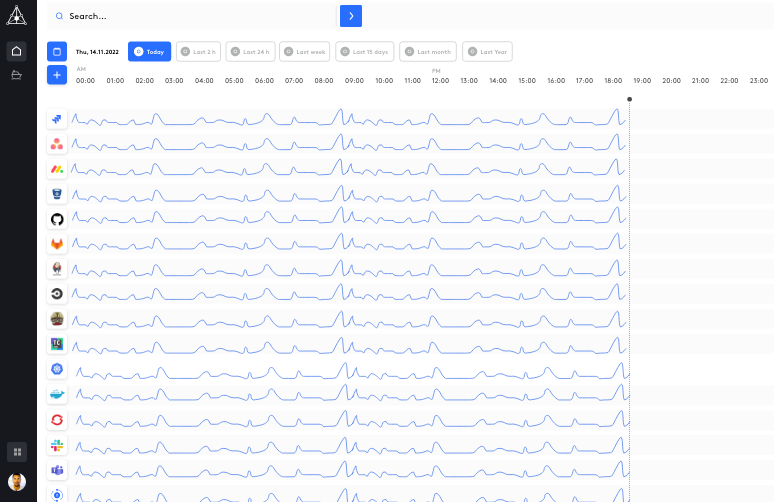
Task: Select the Last week range
Action: 305,51
